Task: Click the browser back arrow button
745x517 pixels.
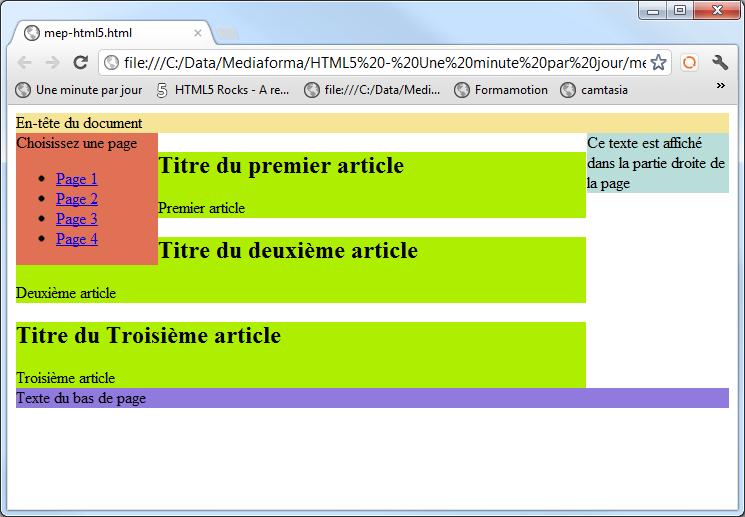Action: [25, 62]
